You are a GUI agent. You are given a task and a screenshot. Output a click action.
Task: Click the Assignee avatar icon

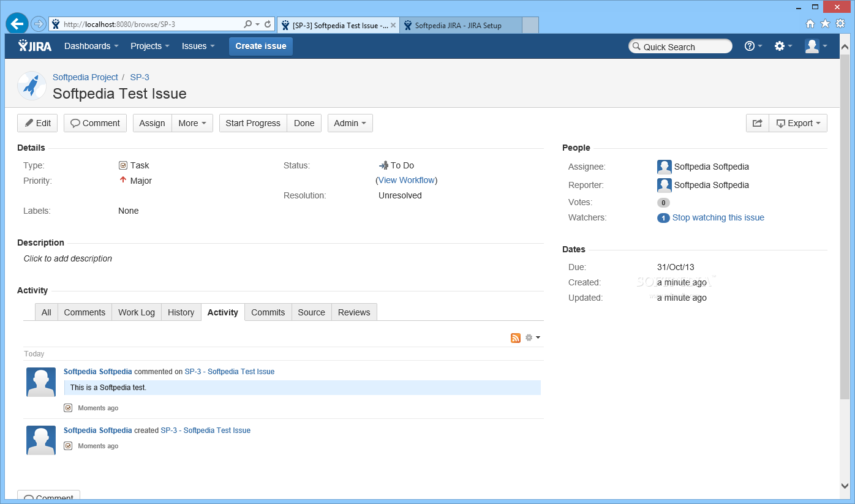pyautogui.click(x=665, y=167)
